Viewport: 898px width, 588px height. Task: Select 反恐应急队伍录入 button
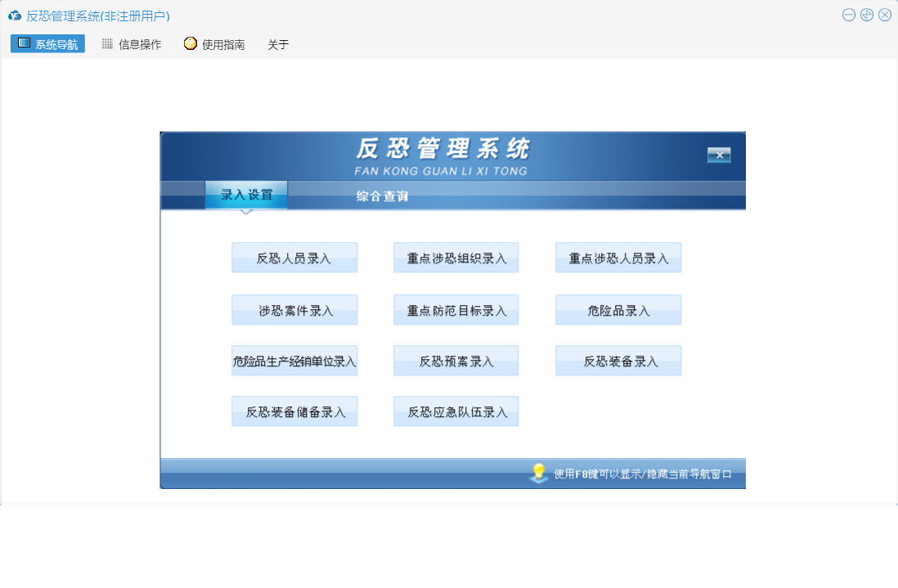click(456, 412)
